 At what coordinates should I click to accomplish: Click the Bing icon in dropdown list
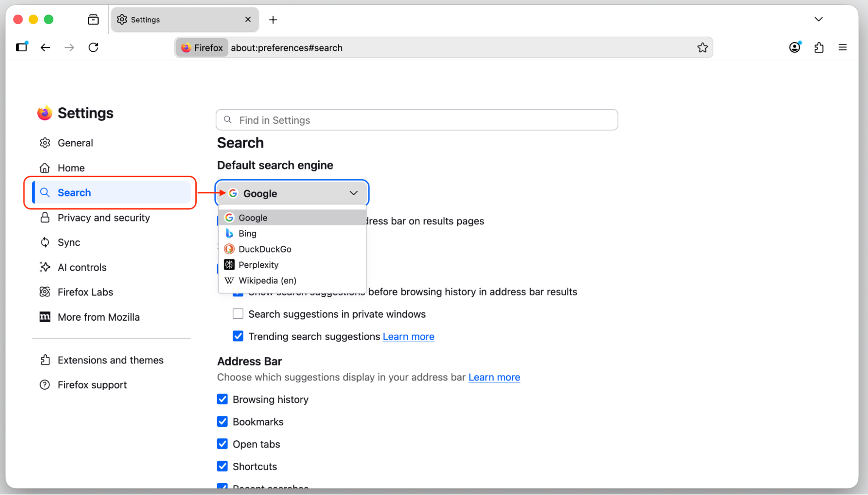229,233
